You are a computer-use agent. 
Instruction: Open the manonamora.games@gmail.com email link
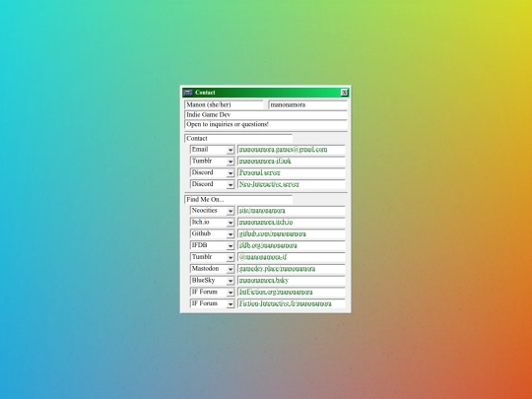pos(283,150)
